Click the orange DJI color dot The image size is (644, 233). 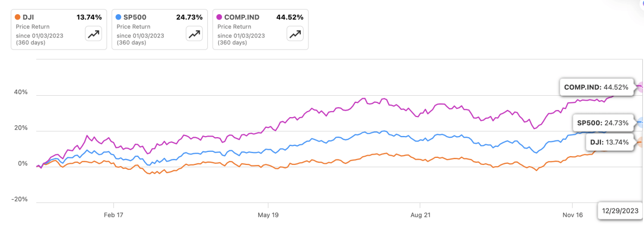pos(17,17)
